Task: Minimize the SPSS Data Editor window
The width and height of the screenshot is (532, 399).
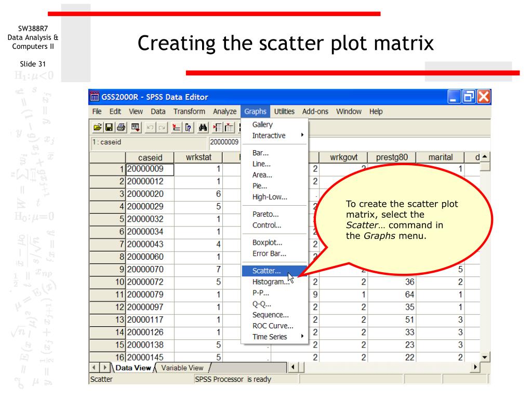Action: 454,97
